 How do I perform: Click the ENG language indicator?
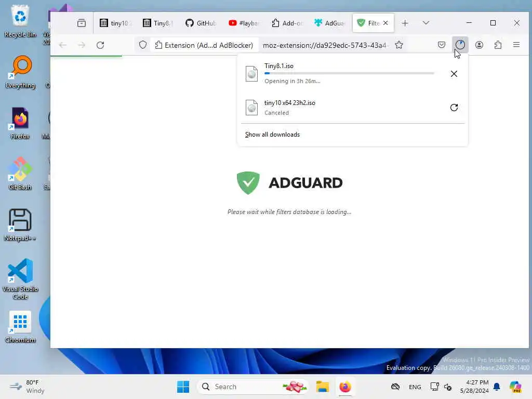click(x=415, y=387)
